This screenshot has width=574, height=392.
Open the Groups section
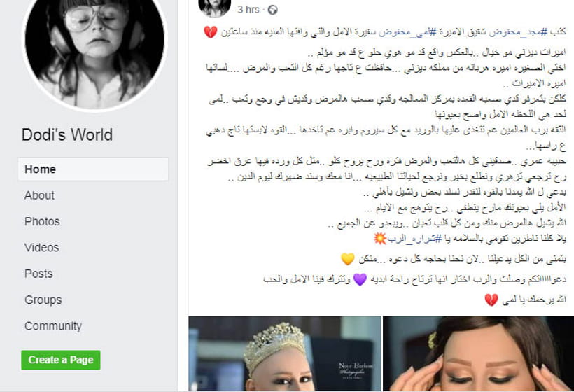43,300
